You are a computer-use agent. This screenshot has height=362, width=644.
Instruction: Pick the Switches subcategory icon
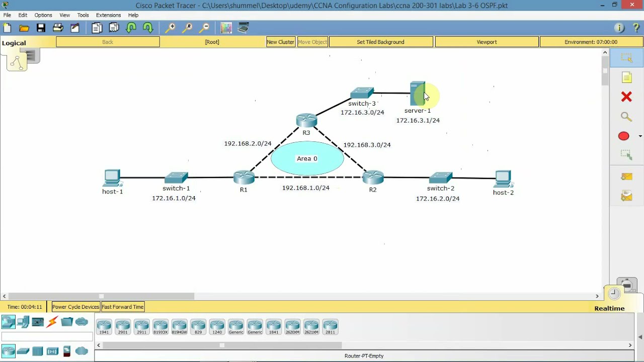[23, 351]
